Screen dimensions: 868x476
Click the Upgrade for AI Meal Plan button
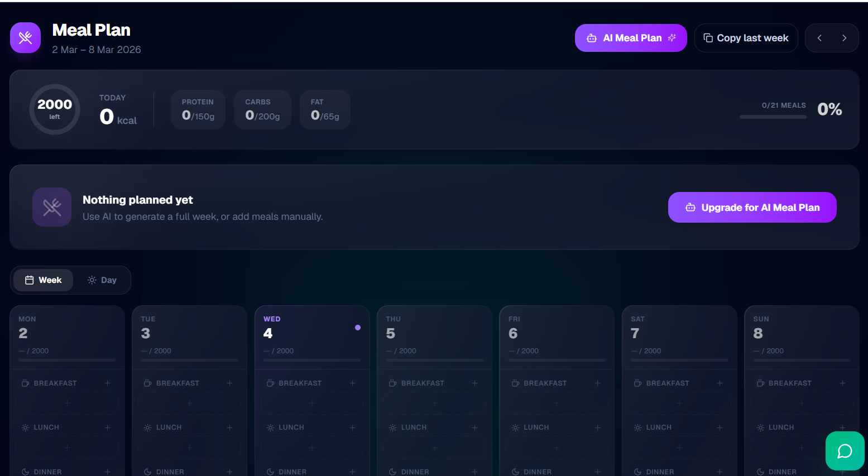coord(752,207)
